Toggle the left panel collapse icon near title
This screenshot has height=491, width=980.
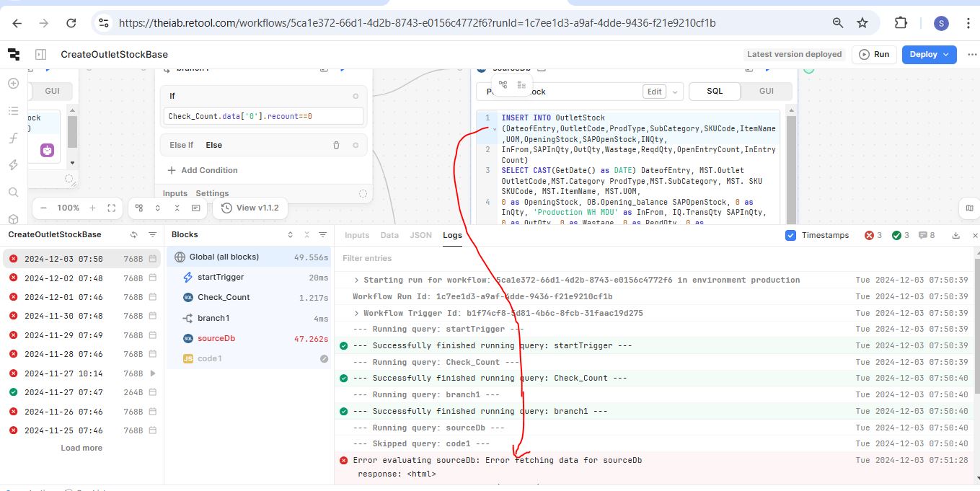pyautogui.click(x=40, y=54)
